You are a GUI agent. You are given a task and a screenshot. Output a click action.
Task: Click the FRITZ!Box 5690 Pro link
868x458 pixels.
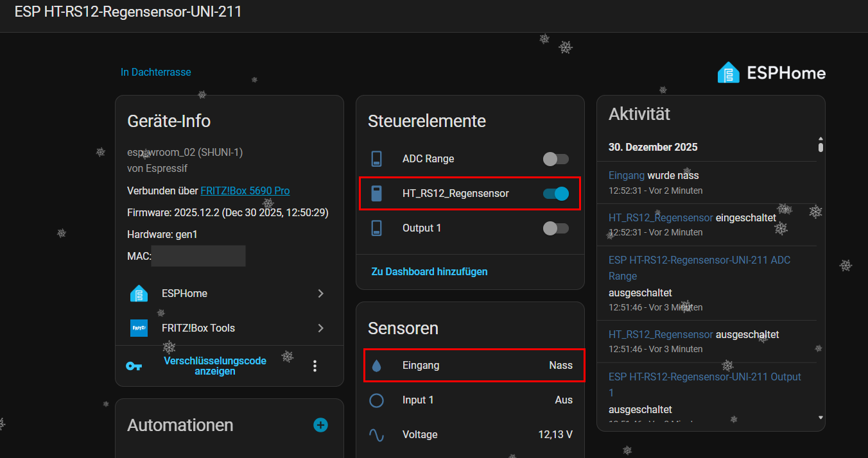click(245, 191)
